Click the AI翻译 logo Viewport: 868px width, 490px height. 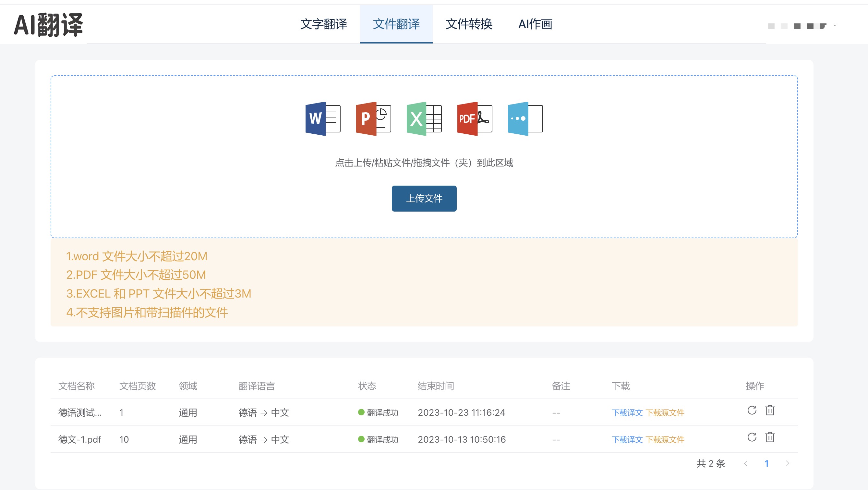49,25
